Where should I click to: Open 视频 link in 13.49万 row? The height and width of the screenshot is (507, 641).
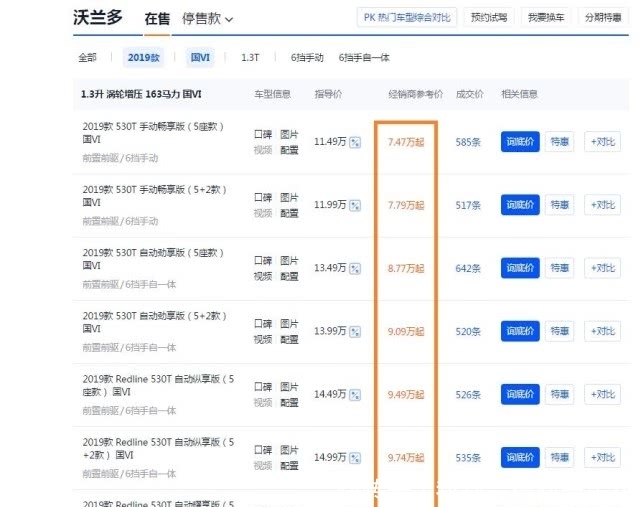click(x=263, y=276)
